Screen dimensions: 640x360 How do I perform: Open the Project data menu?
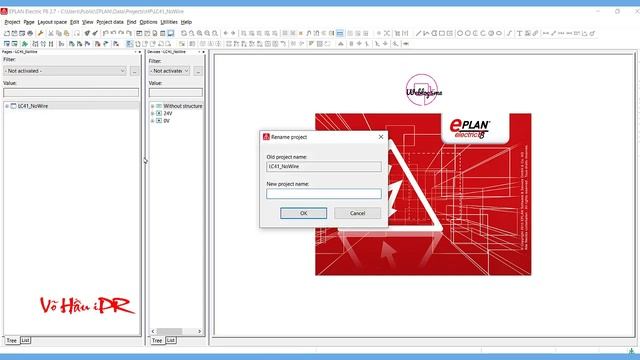click(110, 22)
